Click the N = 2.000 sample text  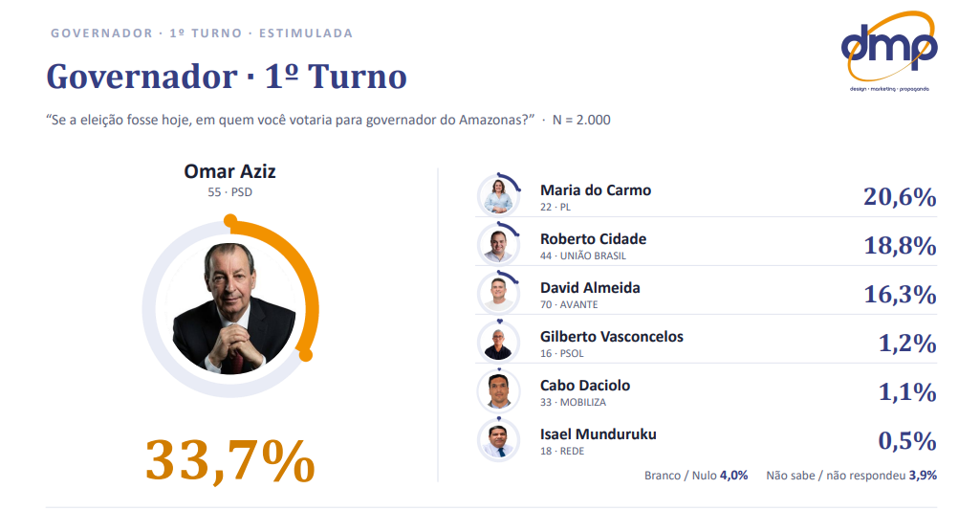click(581, 120)
